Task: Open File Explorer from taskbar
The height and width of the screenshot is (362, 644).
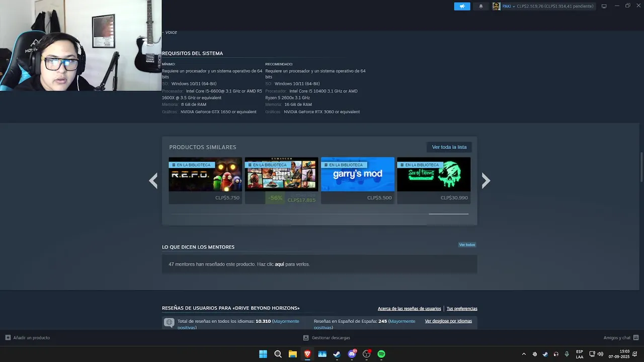Action: [292, 354]
